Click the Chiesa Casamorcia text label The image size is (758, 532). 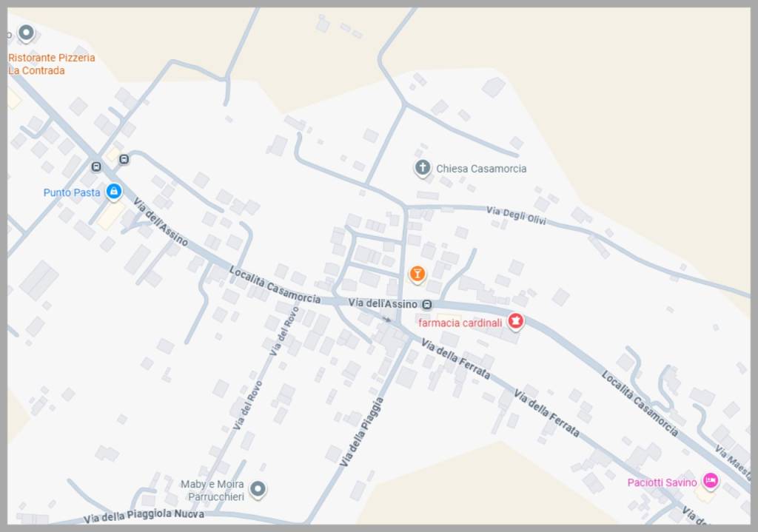[481, 169]
